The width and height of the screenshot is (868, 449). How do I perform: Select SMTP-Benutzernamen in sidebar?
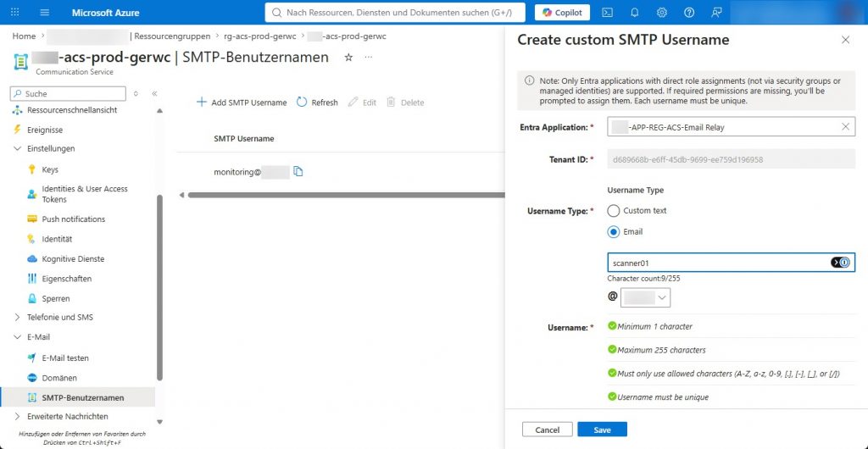click(77, 397)
